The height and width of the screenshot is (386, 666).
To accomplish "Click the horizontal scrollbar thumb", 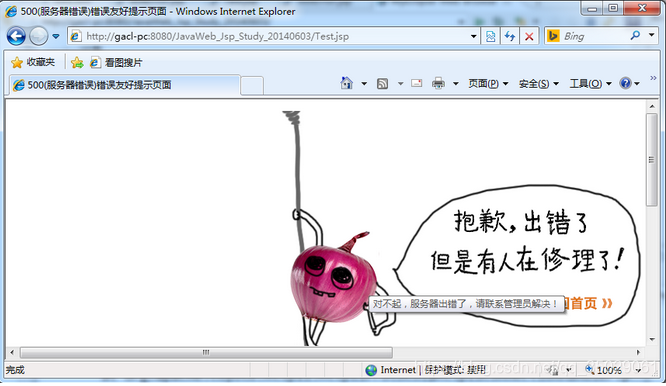I will click(x=206, y=352).
